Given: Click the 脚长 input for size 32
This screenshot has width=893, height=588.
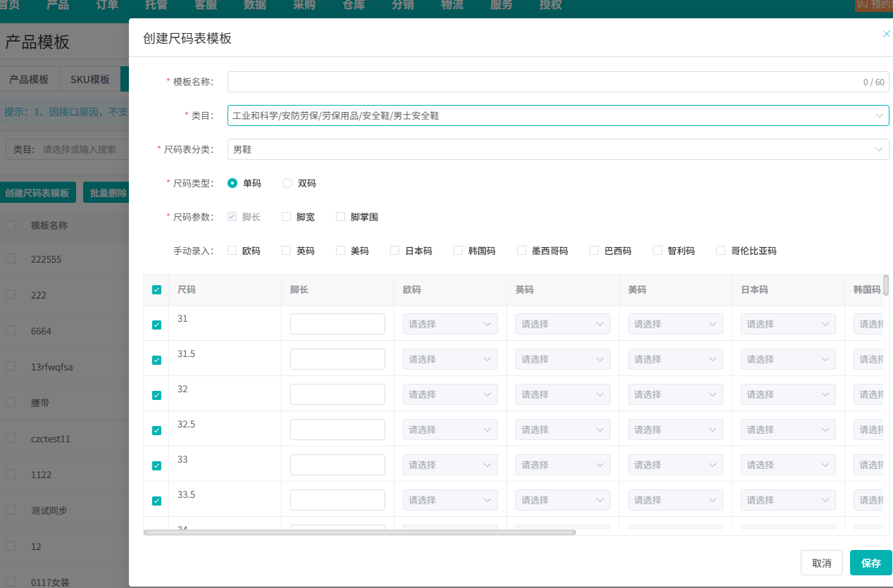Looking at the screenshot, I should [x=337, y=394].
